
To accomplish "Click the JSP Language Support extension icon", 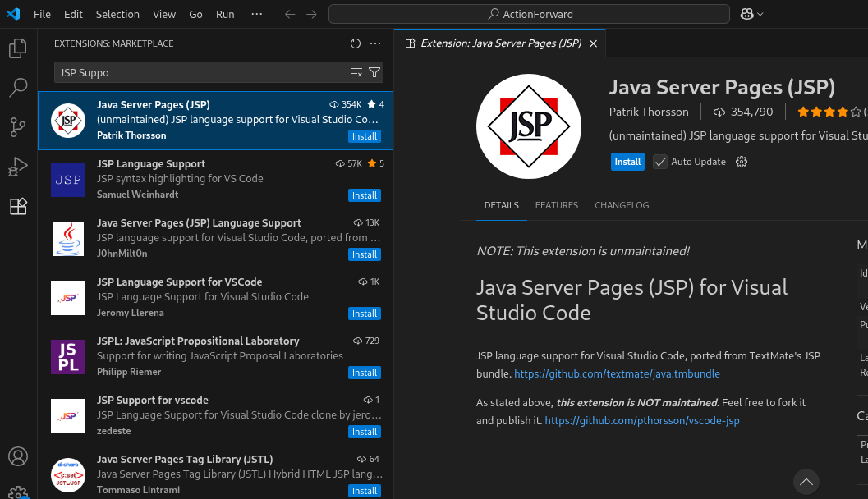I will pyautogui.click(x=68, y=180).
